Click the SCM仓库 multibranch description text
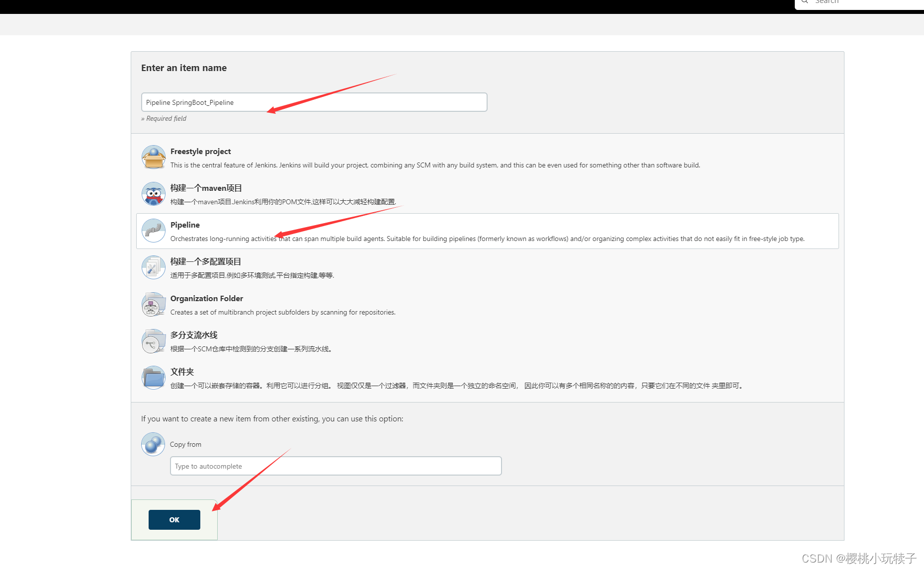 [x=251, y=349]
